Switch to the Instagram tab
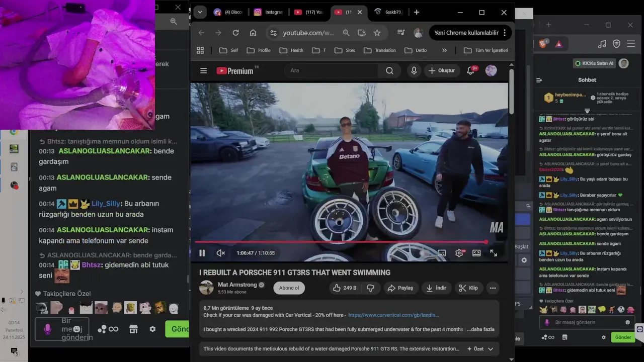This screenshot has width=644, height=362. (x=269, y=12)
